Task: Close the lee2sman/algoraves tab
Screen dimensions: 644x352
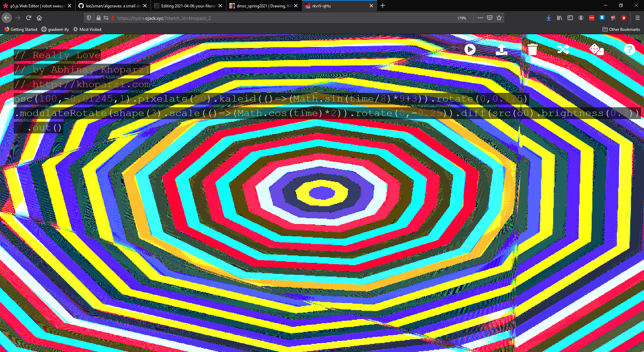Action: [x=145, y=6]
